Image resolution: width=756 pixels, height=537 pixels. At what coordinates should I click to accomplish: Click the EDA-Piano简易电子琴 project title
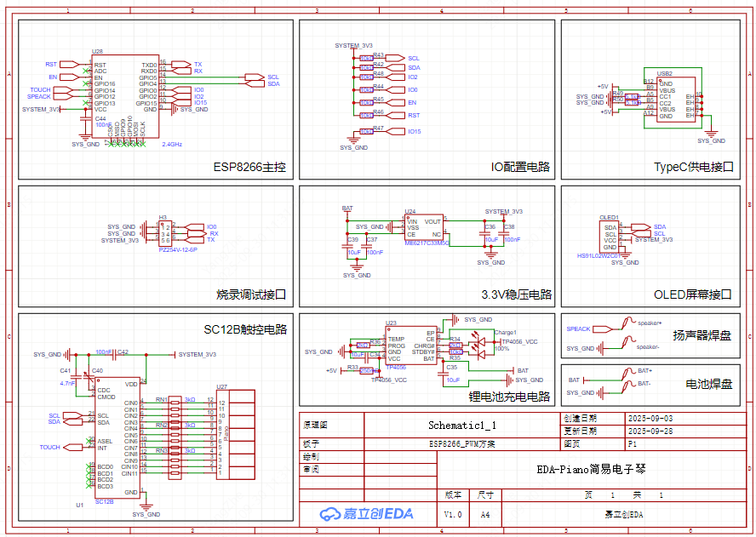click(593, 469)
